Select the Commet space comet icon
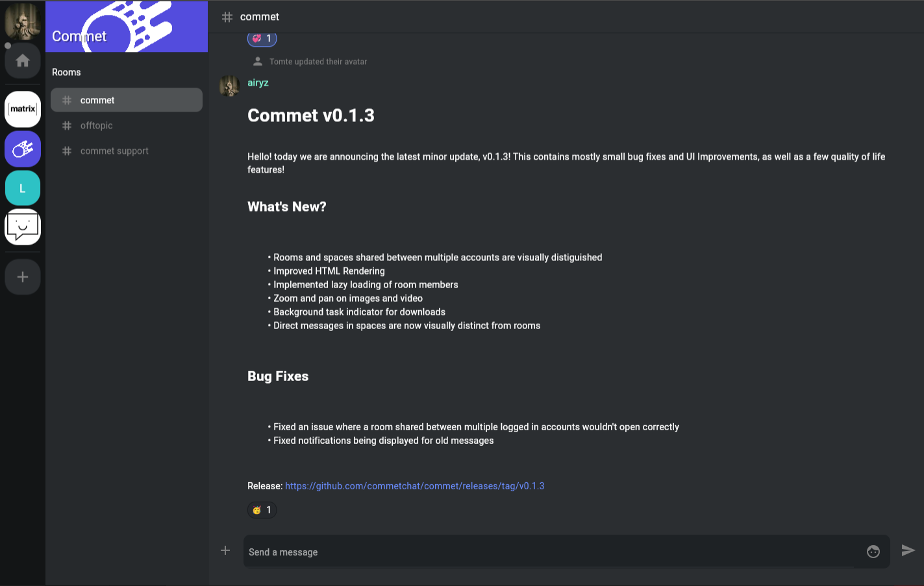Screen dimensions: 924x586 23,149
